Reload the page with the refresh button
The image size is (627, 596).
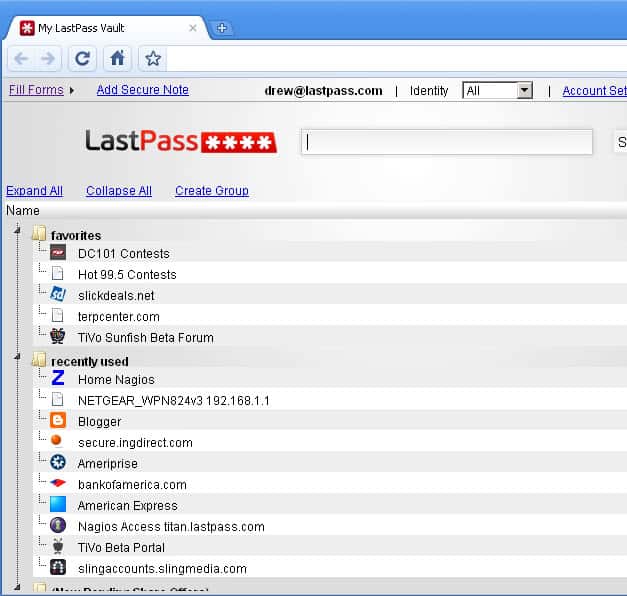click(83, 59)
